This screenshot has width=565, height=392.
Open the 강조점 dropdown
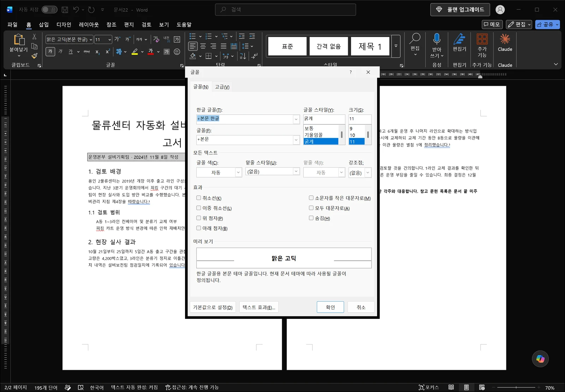(x=368, y=173)
